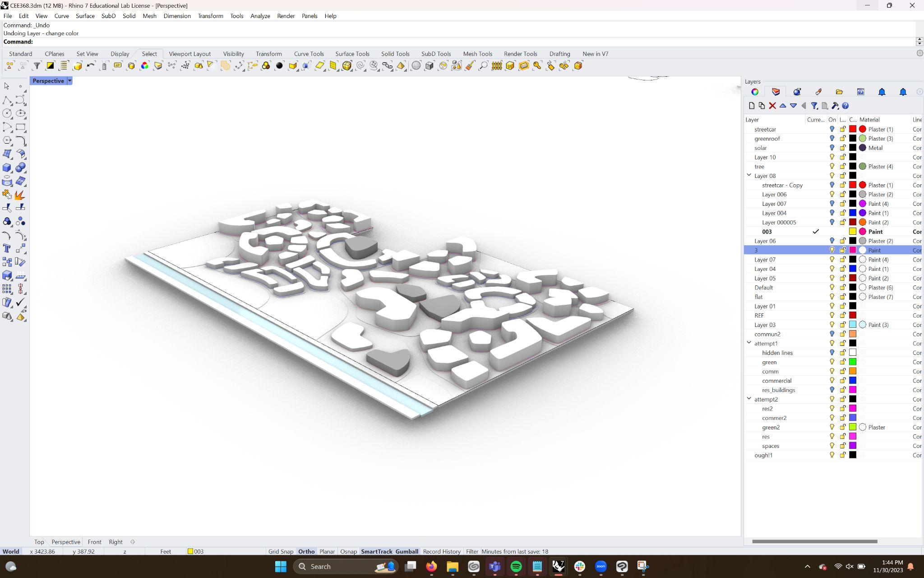This screenshot has height=578, width=924.
Task: Toggle visibility bulb for streetcar layer
Action: [832, 129]
